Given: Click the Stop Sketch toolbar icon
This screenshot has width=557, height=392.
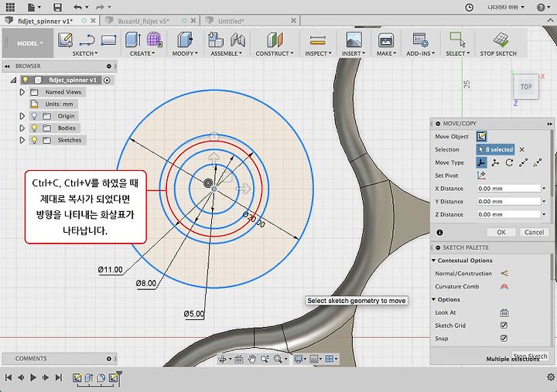Looking at the screenshot, I should pyautogui.click(x=501, y=39).
